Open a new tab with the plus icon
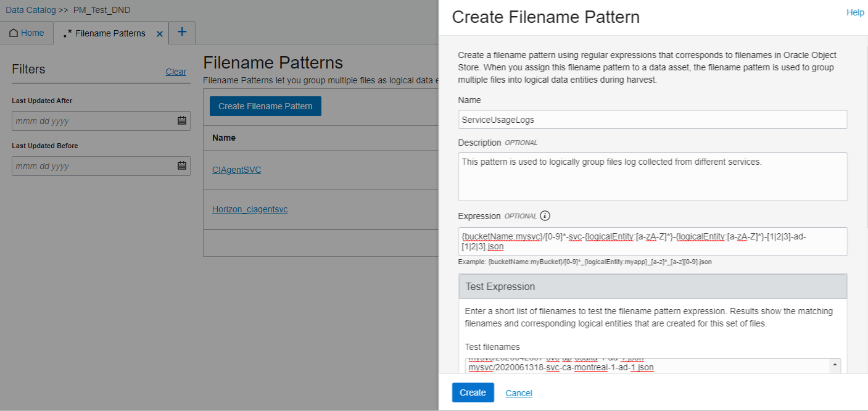 coord(182,32)
